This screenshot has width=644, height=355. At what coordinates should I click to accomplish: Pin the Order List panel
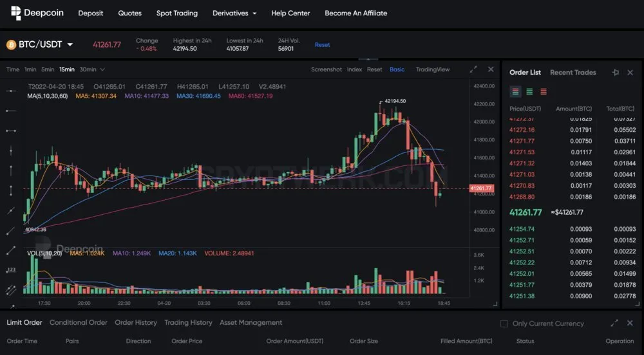coord(615,73)
